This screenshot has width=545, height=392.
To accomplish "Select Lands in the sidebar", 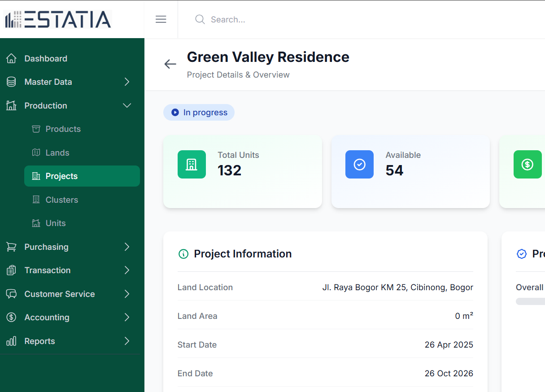I will (x=57, y=153).
